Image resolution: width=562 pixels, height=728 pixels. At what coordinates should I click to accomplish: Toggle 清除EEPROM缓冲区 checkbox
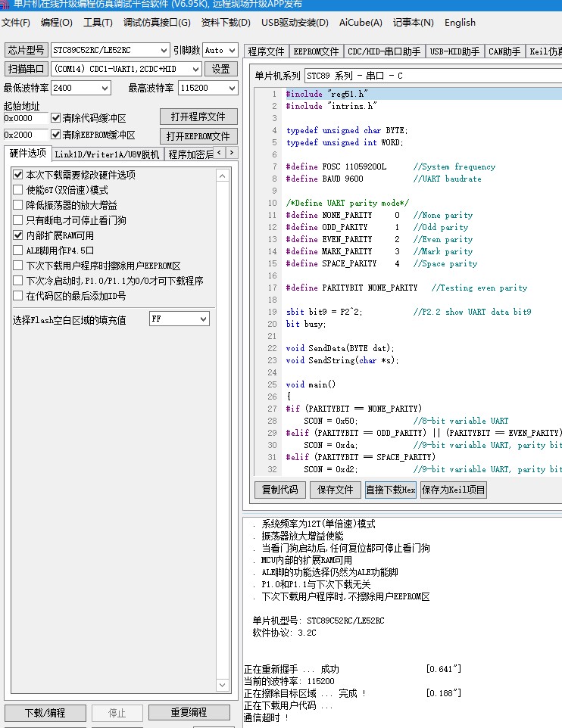point(56,135)
